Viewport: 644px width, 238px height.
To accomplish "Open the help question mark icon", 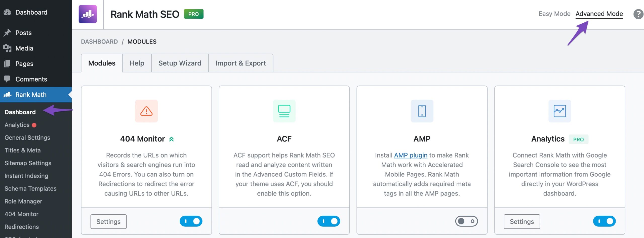I will [638, 14].
